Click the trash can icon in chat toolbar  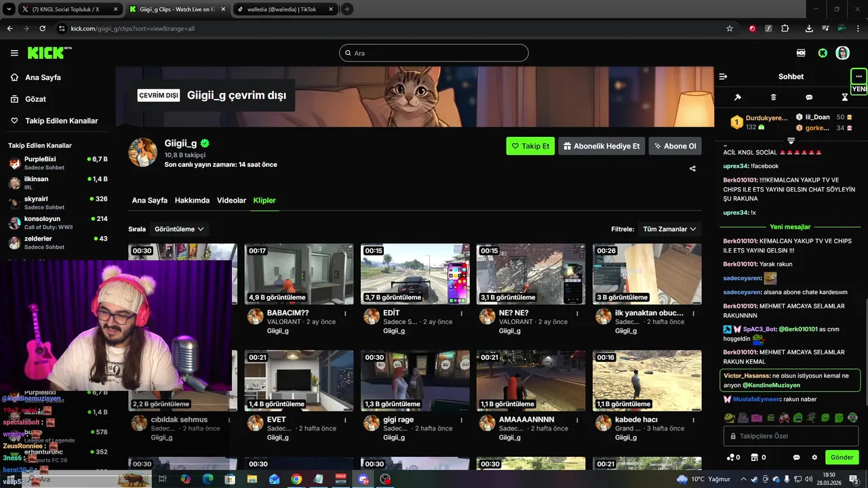click(774, 98)
